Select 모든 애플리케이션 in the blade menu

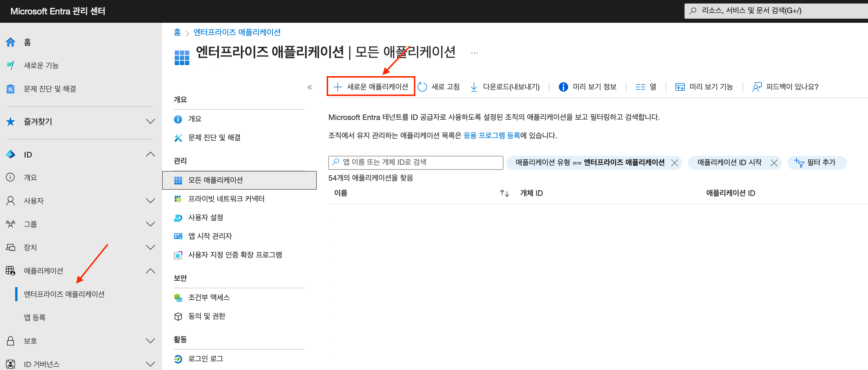(x=239, y=180)
